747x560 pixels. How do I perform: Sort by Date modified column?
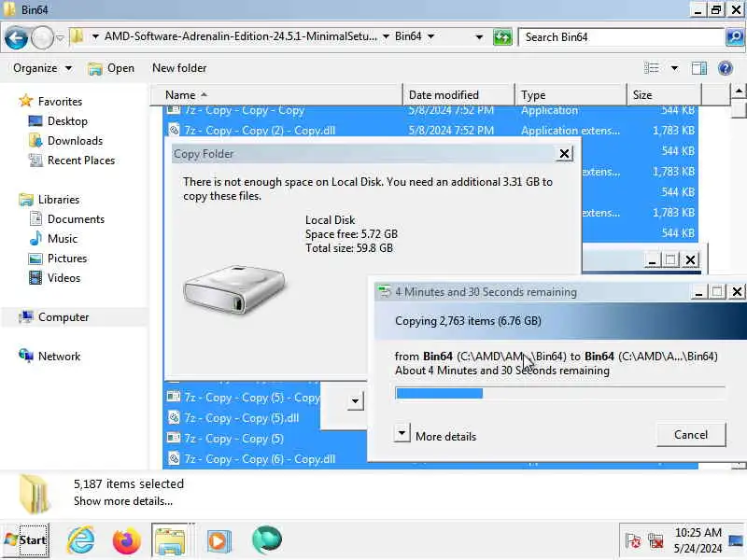pos(458,95)
